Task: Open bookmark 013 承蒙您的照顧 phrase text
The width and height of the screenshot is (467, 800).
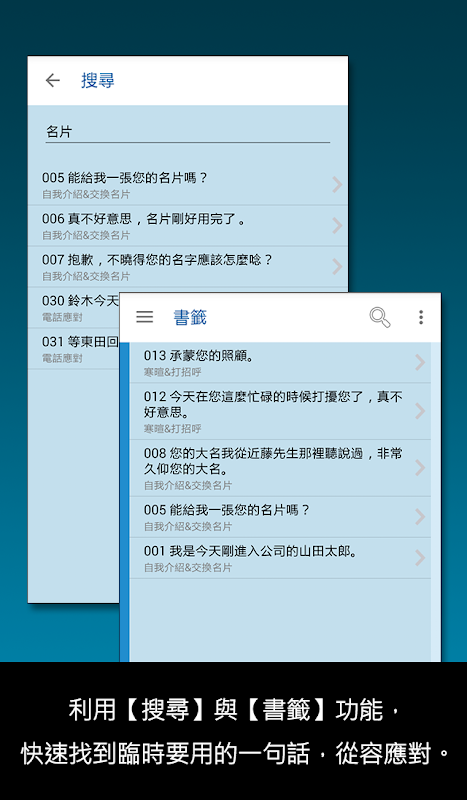Action: [199, 356]
